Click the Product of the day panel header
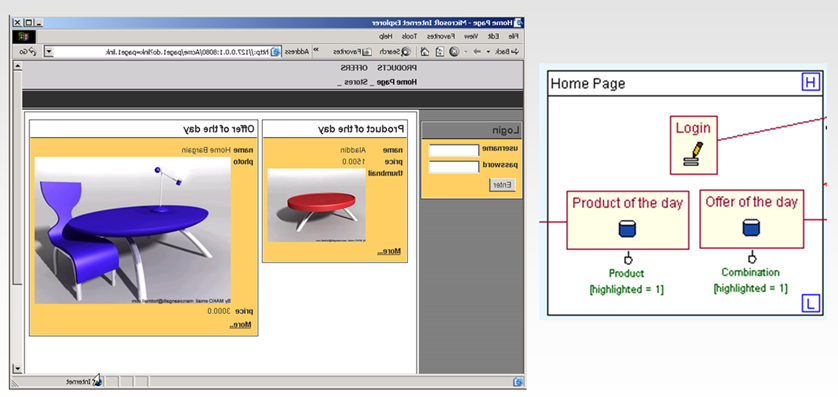Image resolution: width=838 pixels, height=397 pixels. click(335, 129)
